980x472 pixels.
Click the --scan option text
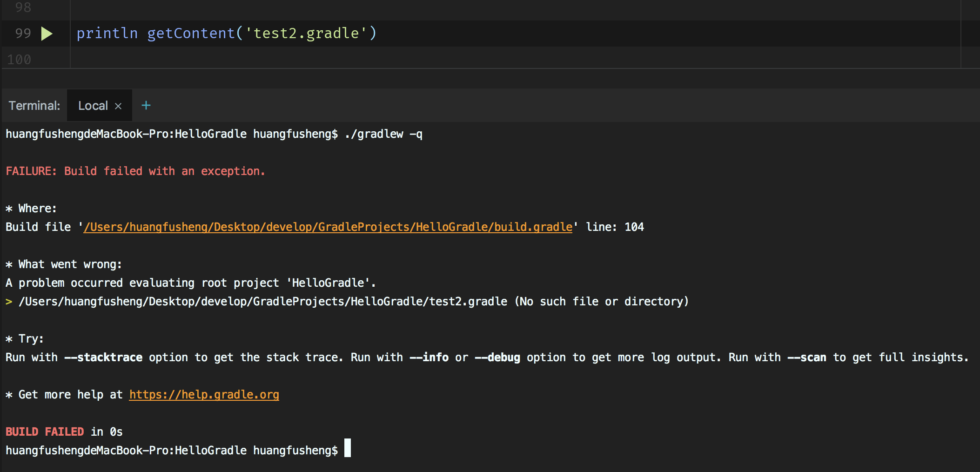(x=807, y=357)
